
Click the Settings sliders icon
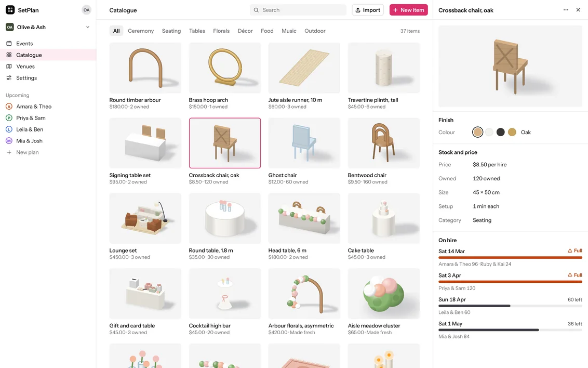tap(9, 77)
